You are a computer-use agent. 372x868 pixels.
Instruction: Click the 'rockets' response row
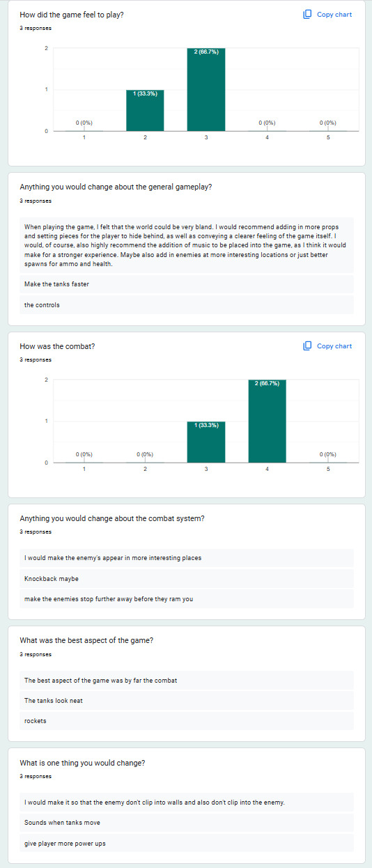(x=186, y=721)
